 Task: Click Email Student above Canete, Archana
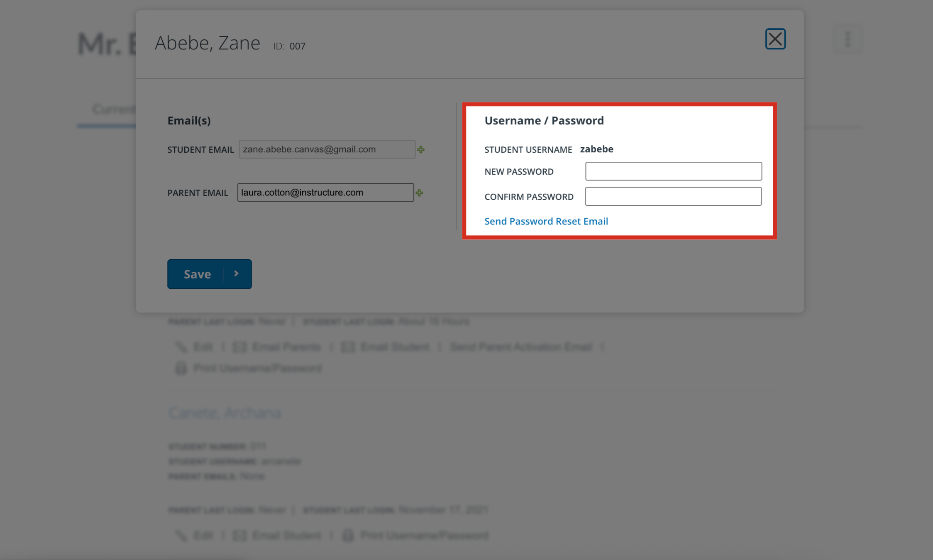tap(386, 347)
